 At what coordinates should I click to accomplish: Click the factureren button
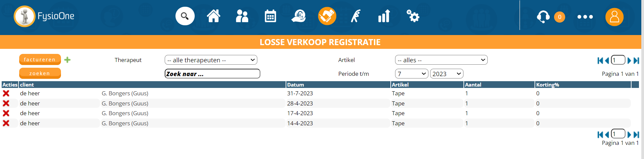40,59
